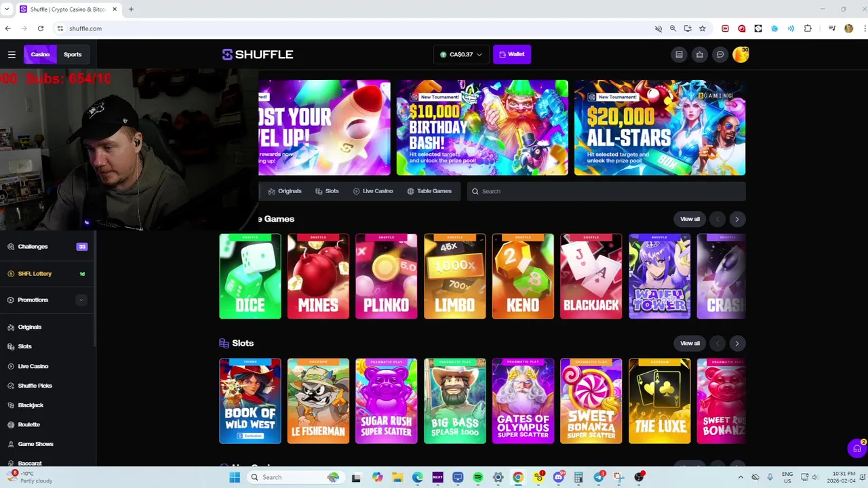Select the Live Casino category tab
The image size is (868, 488).
coord(373,191)
